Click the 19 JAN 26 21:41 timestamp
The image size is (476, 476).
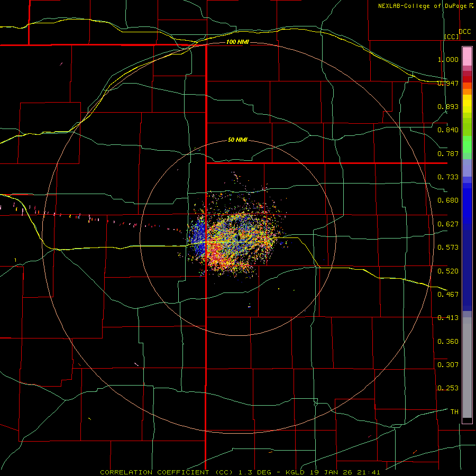[345, 472]
